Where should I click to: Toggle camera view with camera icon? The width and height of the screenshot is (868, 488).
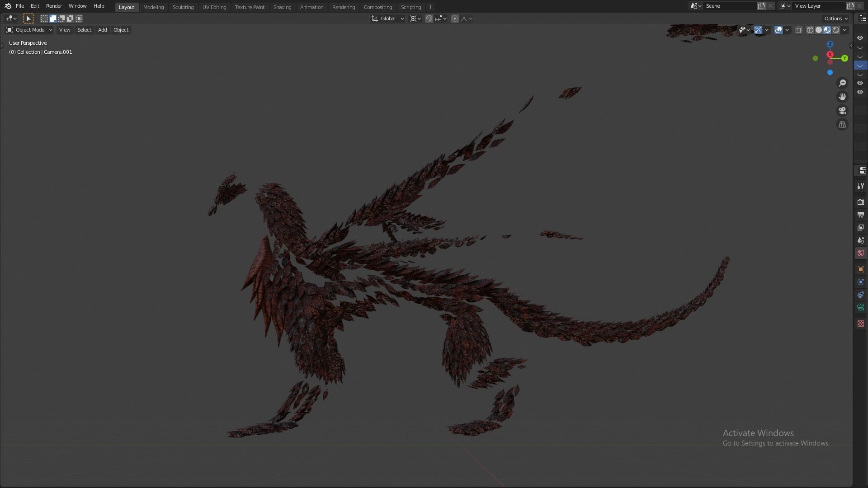pyautogui.click(x=842, y=111)
